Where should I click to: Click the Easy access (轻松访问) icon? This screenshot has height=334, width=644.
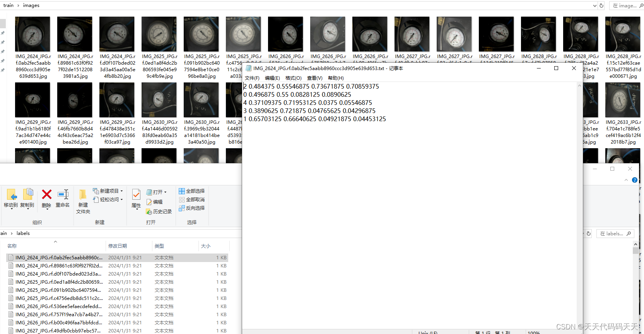pyautogui.click(x=96, y=200)
